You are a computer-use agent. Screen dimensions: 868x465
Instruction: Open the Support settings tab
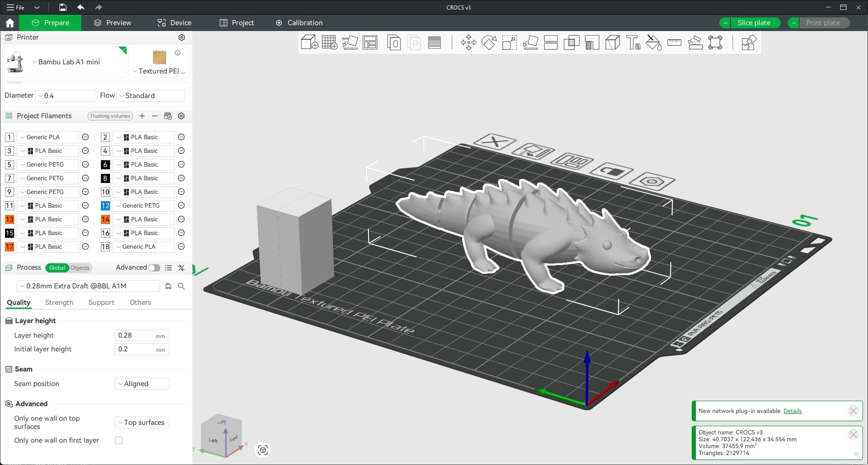(x=101, y=303)
